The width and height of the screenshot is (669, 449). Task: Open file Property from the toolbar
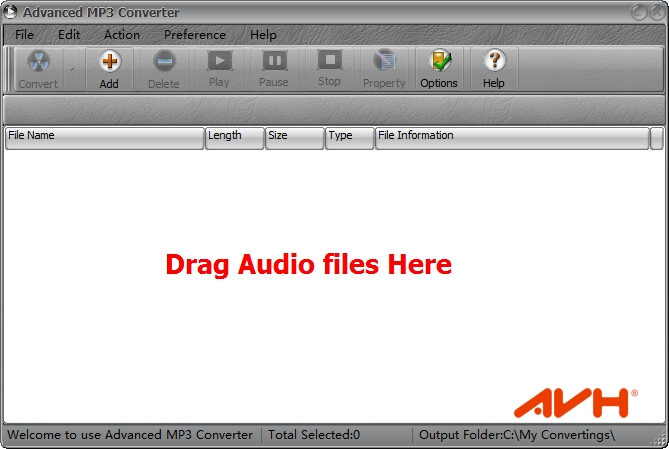click(x=384, y=69)
